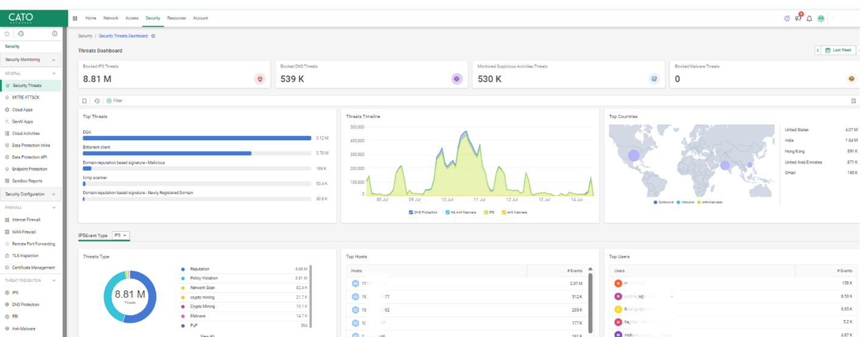Open Endpoint Protection in sidebar
This screenshot has height=337, width=868.
point(30,169)
